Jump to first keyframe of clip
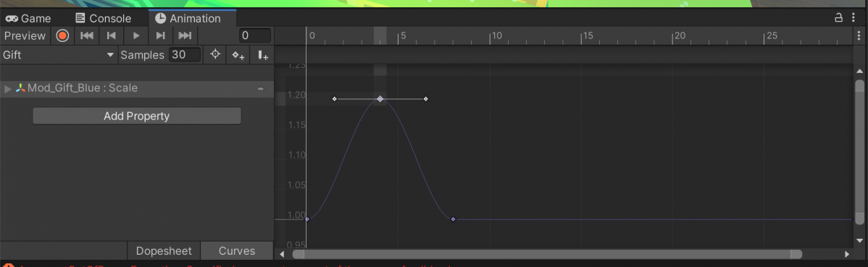Image resolution: width=868 pixels, height=267 pixels. [x=87, y=36]
